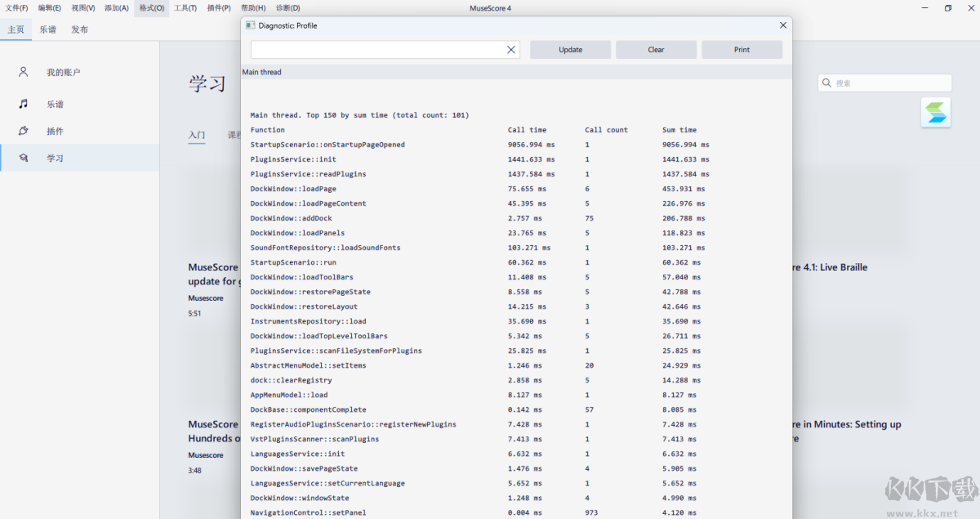
Task: Switch to the 发布 tab
Action: point(79,29)
